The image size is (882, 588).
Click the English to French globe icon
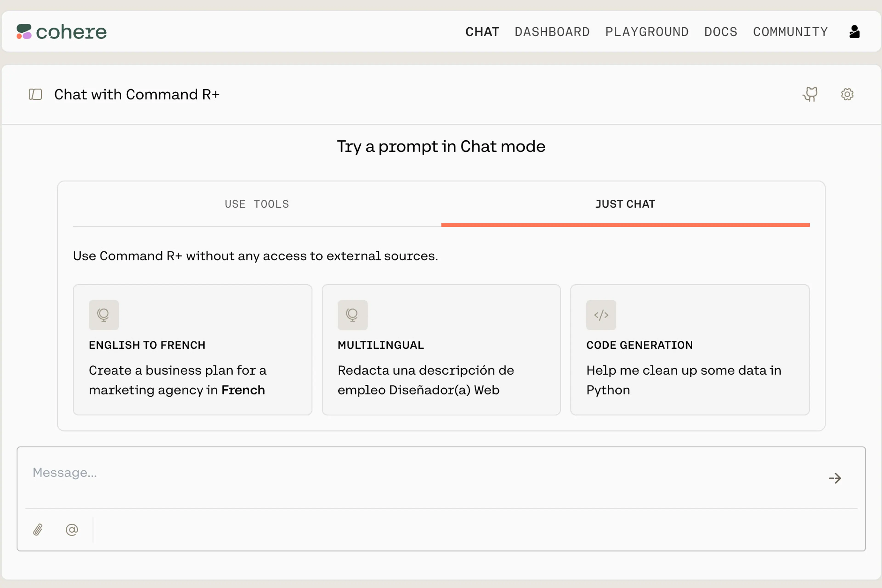(x=104, y=315)
